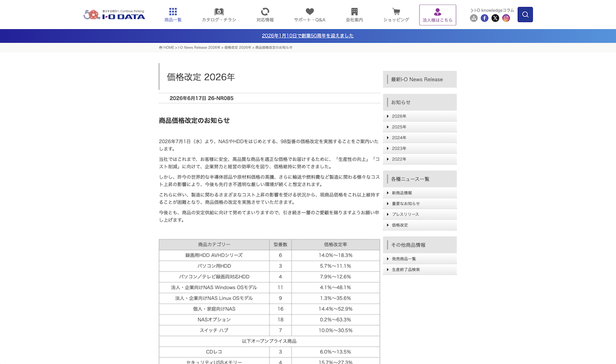Expand the 2026年 news archive item
616x364 pixels.
coord(420,116)
